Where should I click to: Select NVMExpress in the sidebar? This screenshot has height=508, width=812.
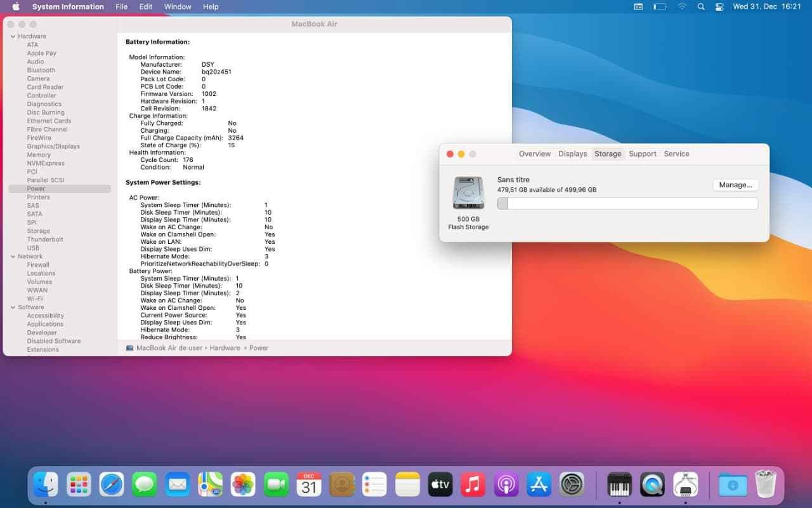coord(46,163)
